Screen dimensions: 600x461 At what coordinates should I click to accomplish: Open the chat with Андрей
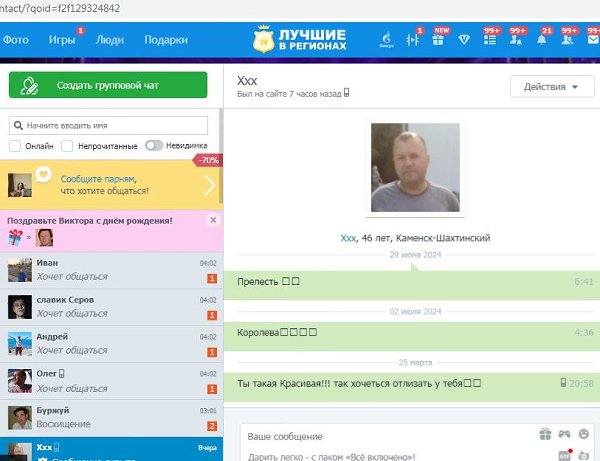[x=110, y=344]
